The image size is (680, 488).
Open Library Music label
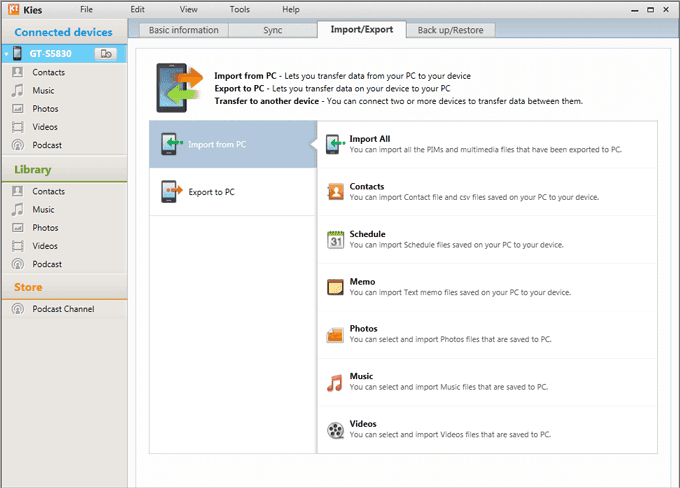(x=43, y=210)
